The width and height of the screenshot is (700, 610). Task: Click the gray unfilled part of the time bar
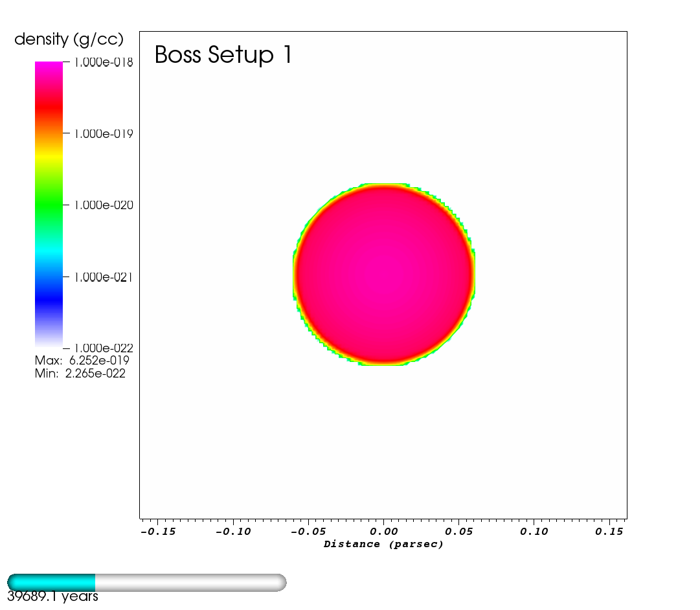point(190,582)
